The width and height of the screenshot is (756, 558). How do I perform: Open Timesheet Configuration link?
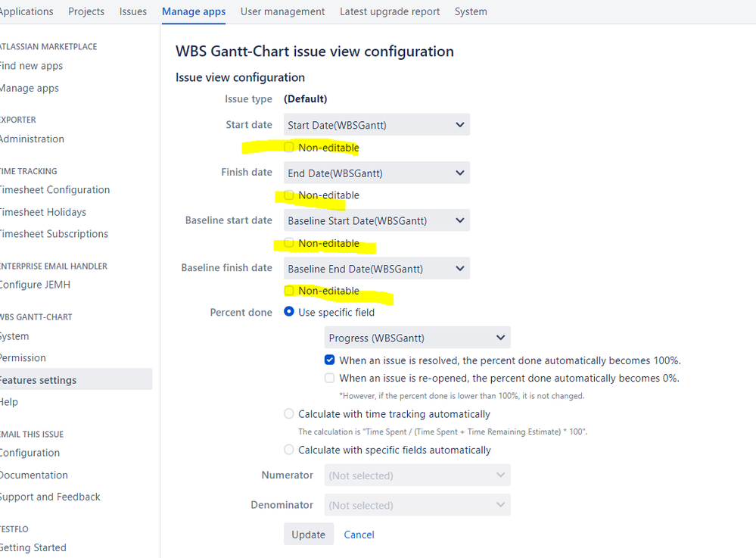54,189
